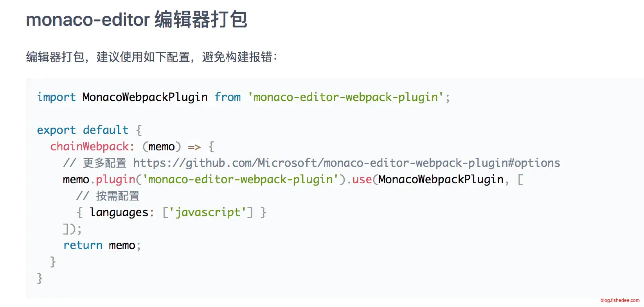Click the "from" keyword in the import line

(228, 97)
